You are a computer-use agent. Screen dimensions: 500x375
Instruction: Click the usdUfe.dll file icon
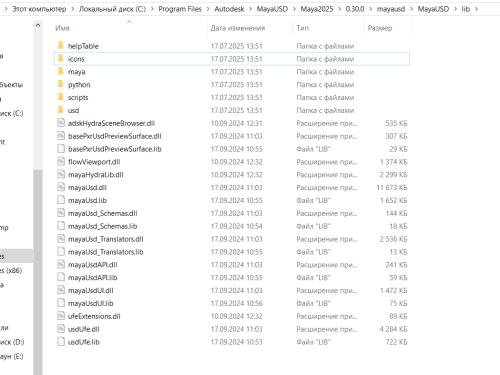click(61, 329)
